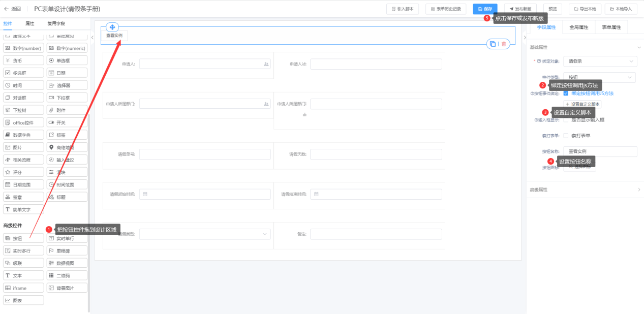Select the 数字(number) control
Viewport: 644px width, 314px height.
(x=23, y=48)
